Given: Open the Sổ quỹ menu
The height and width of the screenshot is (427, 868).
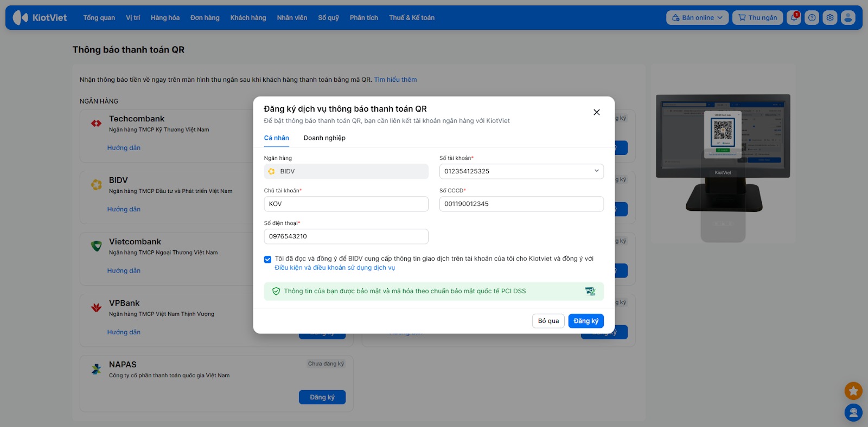Looking at the screenshot, I should (x=328, y=18).
